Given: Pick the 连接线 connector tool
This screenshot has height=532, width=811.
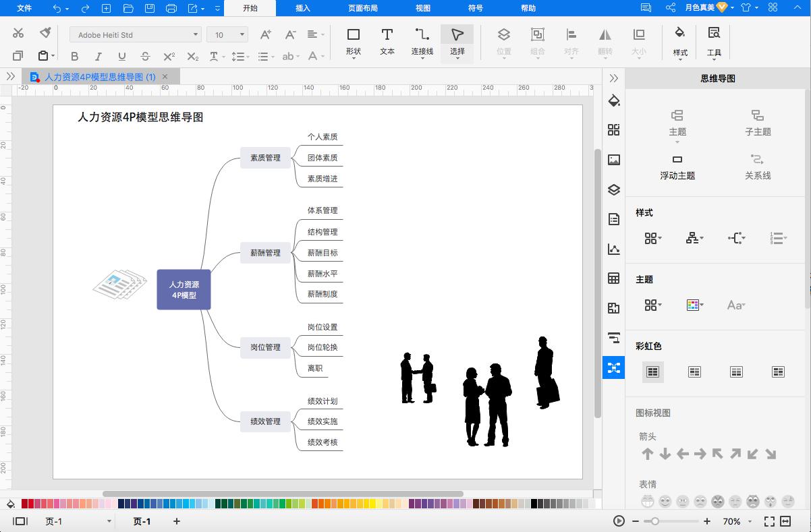Looking at the screenshot, I should (422, 42).
